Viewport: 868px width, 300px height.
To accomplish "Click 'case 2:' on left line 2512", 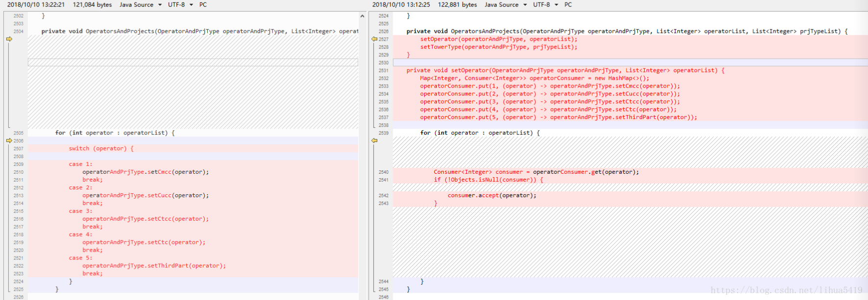I will (80, 187).
